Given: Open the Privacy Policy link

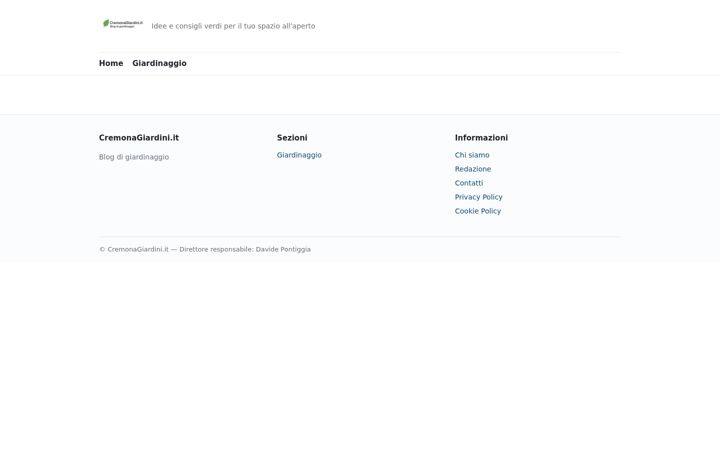Looking at the screenshot, I should click(x=478, y=197).
